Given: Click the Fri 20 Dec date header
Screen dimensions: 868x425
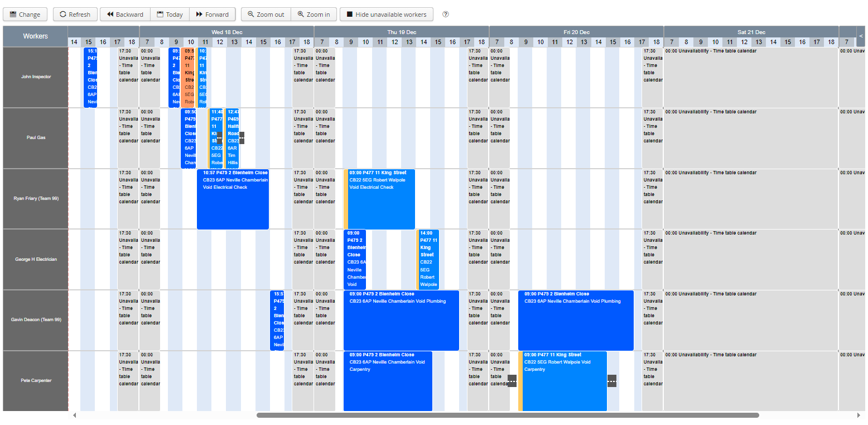Looking at the screenshot, I should tap(576, 32).
